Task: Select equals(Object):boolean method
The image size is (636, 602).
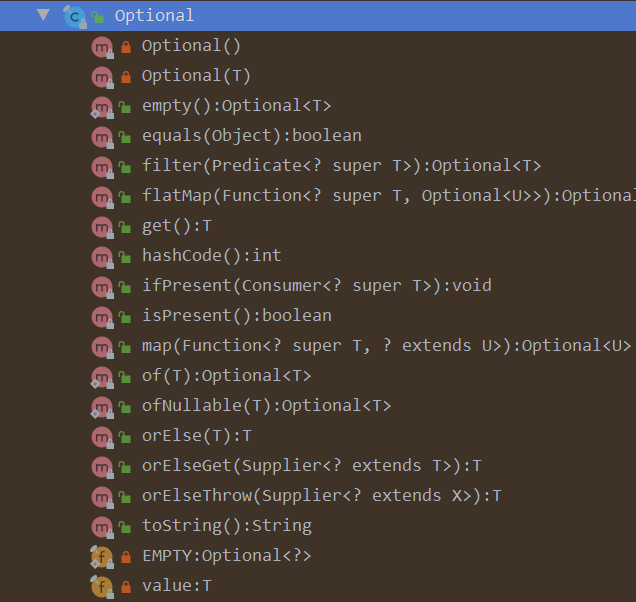Action: click(251, 136)
